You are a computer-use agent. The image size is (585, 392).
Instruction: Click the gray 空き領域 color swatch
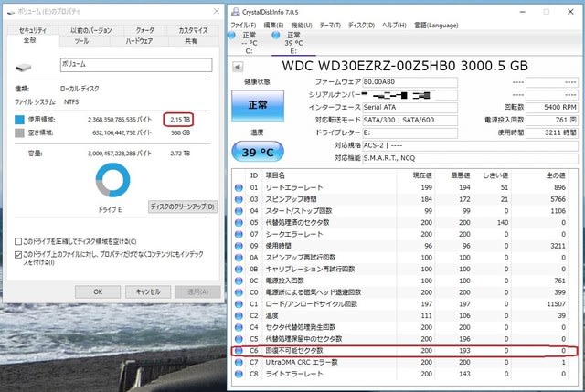point(19,133)
